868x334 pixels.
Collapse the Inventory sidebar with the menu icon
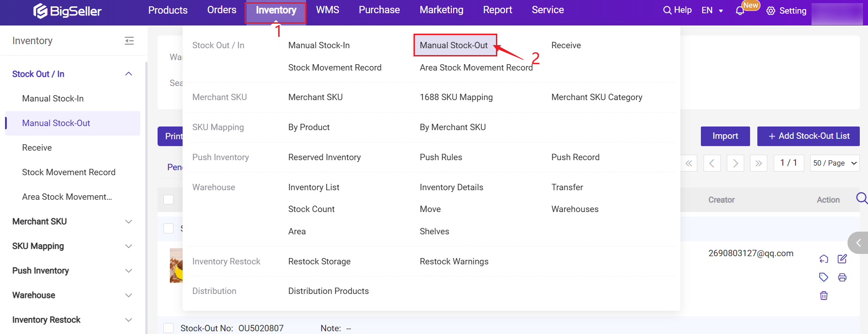click(129, 41)
